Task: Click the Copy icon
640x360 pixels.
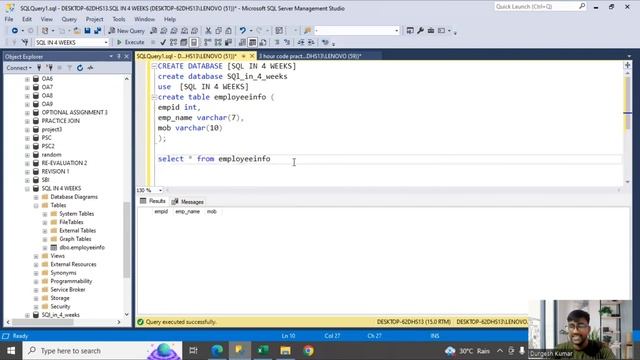Action: 218,31
